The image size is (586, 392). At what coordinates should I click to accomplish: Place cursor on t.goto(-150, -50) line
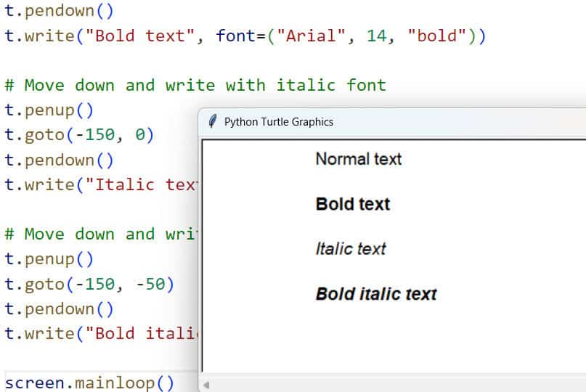[89, 284]
